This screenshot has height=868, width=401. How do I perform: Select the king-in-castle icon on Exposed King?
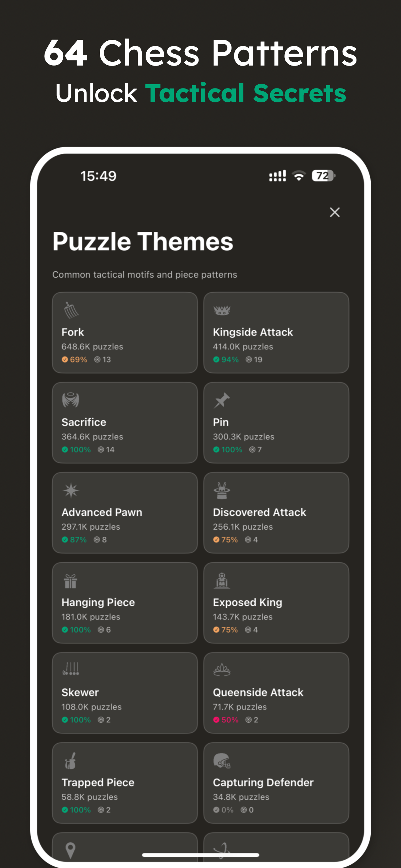(x=221, y=581)
